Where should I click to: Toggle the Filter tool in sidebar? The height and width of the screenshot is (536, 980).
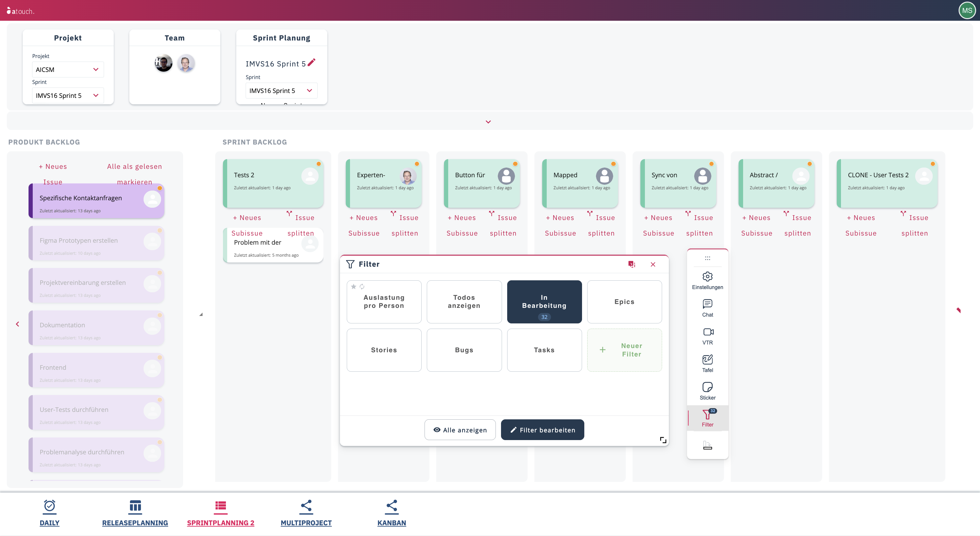pyautogui.click(x=707, y=418)
